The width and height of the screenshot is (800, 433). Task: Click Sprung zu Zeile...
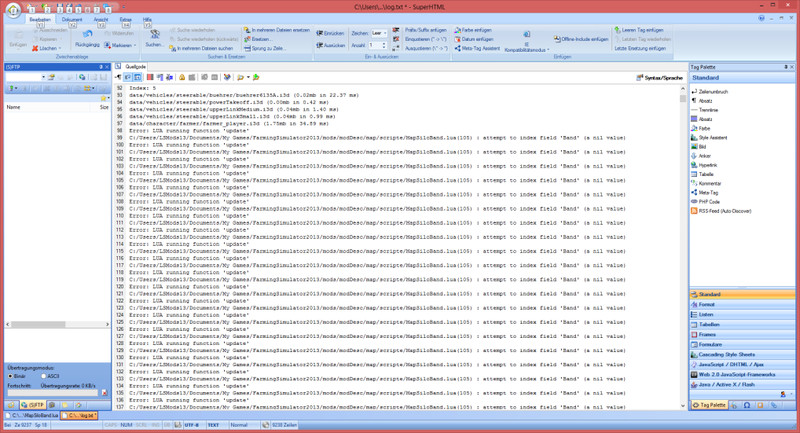tap(265, 48)
